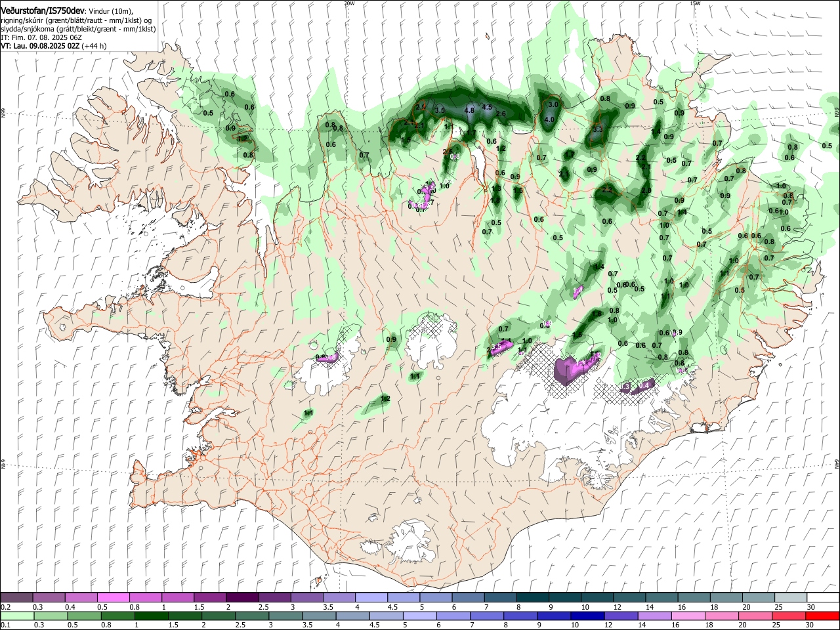Click the rain scale swatch starting at 0.5
The height and width of the screenshot is (630, 840).
(x=84, y=616)
